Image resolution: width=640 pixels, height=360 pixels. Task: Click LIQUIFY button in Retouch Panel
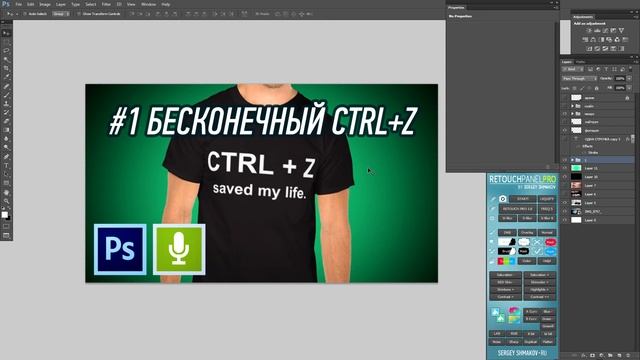tap(547, 199)
